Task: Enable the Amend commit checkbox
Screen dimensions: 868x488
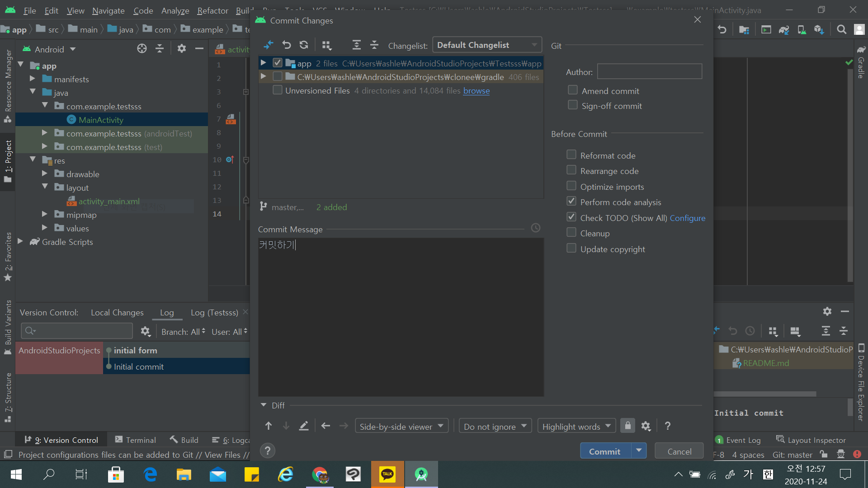Action: (573, 90)
